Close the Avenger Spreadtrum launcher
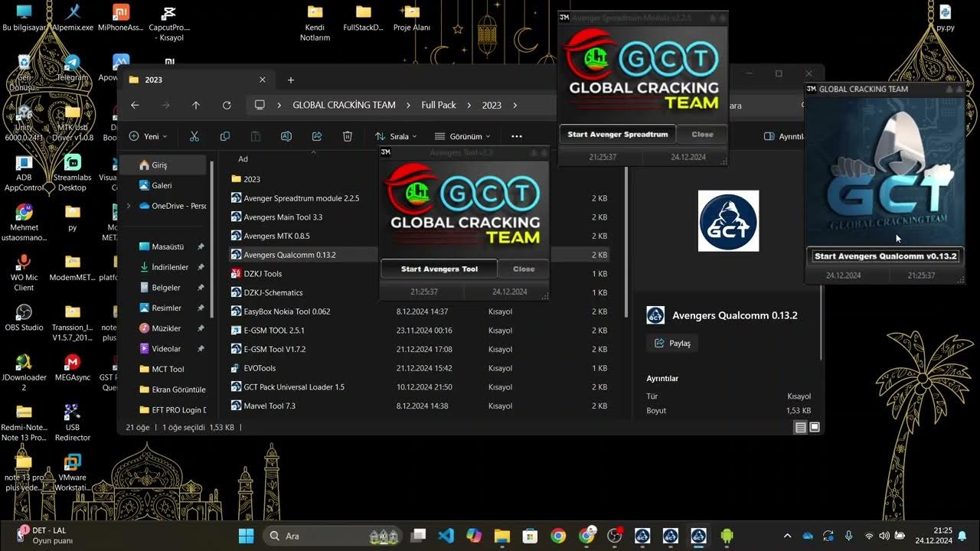This screenshot has width=980, height=551. [702, 134]
